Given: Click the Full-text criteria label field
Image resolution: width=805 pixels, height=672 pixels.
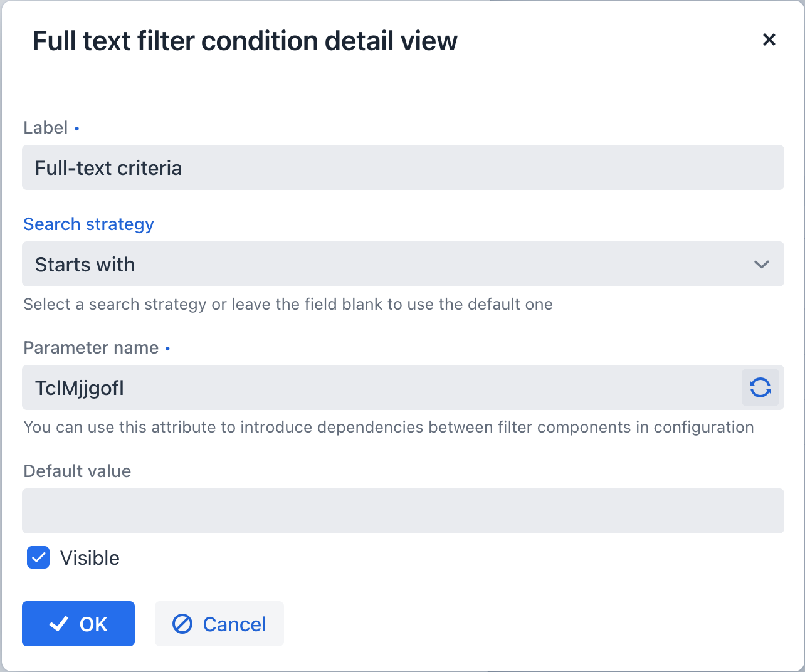Looking at the screenshot, I should pos(401,167).
